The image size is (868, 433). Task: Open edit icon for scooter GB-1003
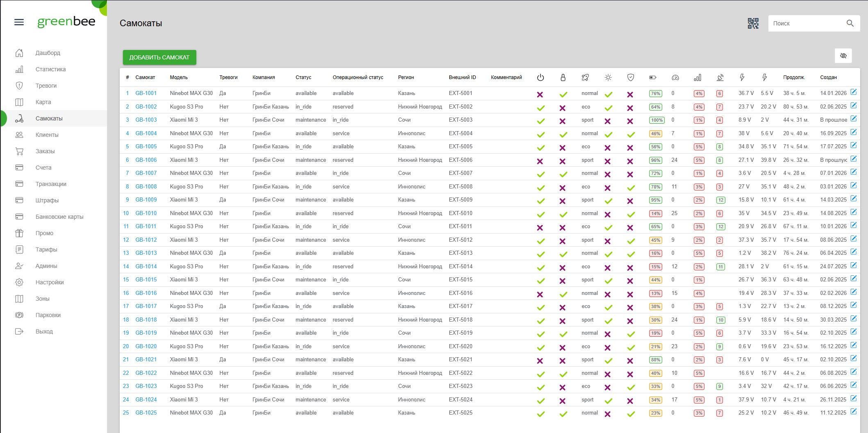(x=854, y=119)
